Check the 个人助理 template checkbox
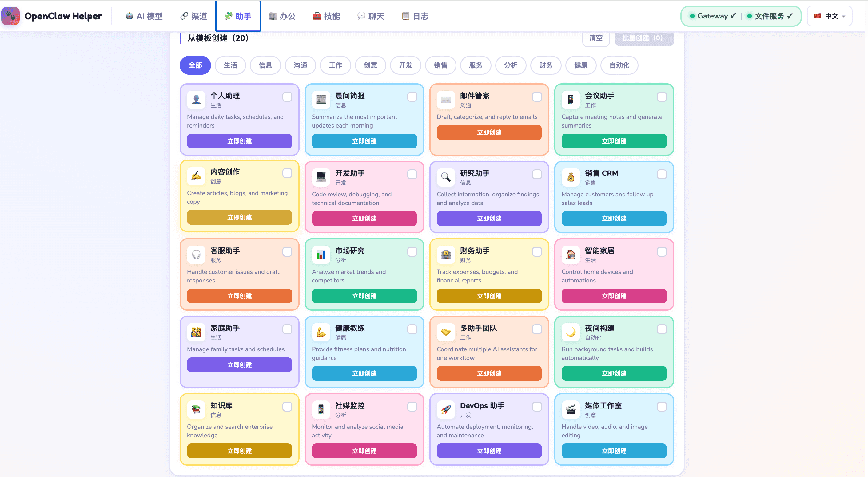Screen dimensions: 868x477 (x=287, y=97)
